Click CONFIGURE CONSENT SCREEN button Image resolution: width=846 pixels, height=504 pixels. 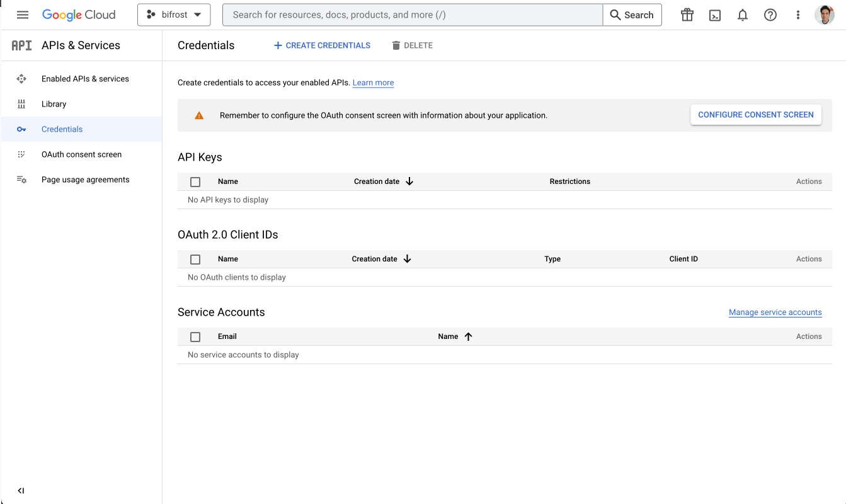tap(756, 115)
